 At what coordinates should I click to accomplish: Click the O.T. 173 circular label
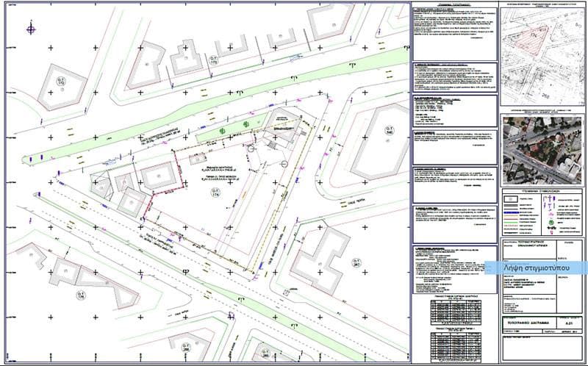pos(214,60)
